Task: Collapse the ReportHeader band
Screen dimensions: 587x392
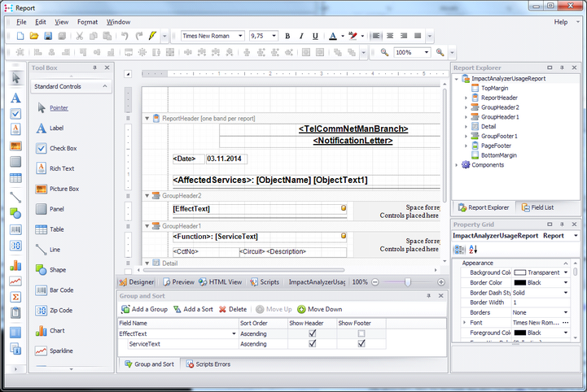Action: click(x=147, y=119)
